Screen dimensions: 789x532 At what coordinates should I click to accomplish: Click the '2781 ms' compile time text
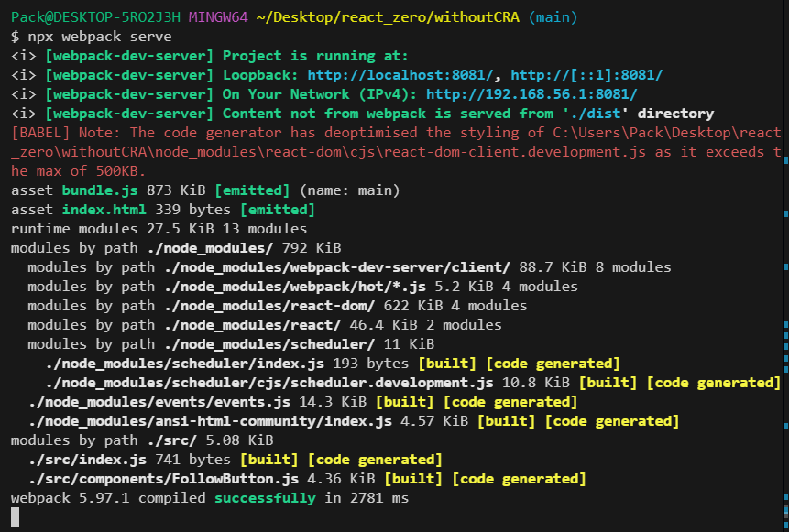(x=378, y=498)
